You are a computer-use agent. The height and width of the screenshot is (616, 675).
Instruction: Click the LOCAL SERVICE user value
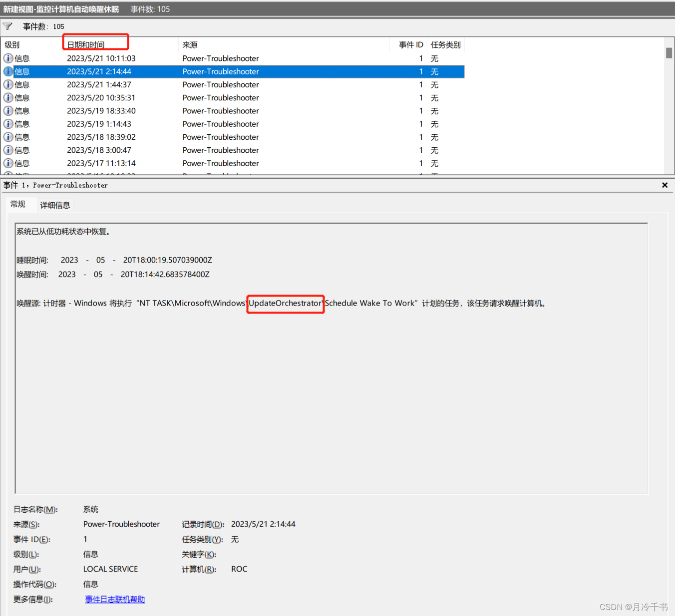coord(111,569)
